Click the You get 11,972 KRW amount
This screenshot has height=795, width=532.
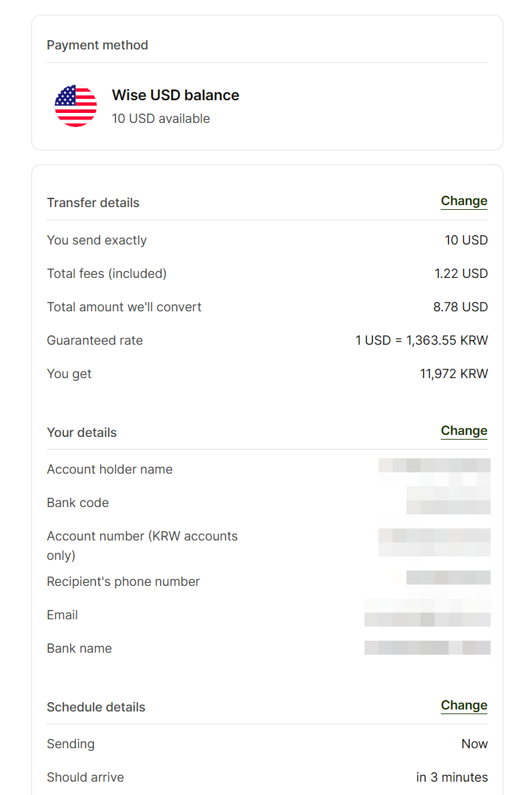pyautogui.click(x=453, y=373)
